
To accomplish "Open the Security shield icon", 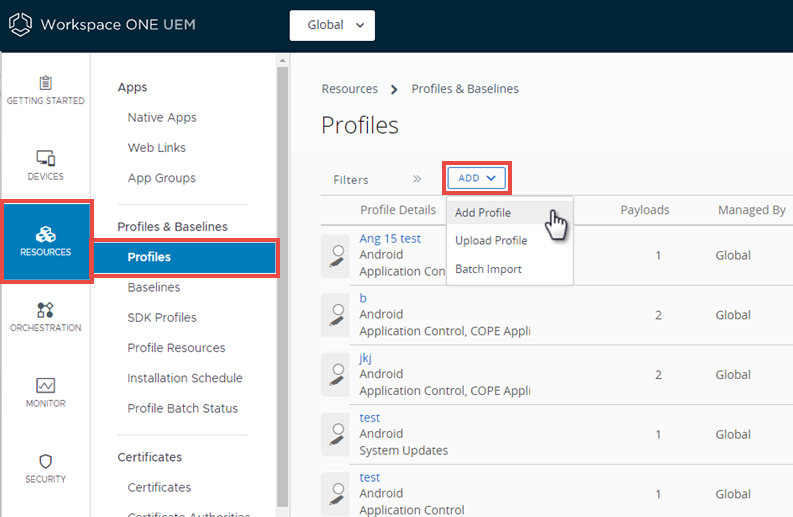I will [x=46, y=461].
